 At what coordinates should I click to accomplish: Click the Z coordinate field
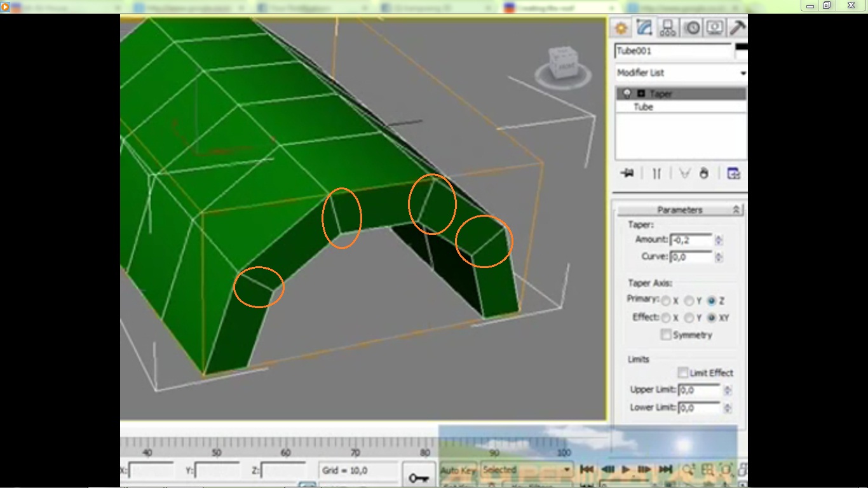tap(283, 471)
